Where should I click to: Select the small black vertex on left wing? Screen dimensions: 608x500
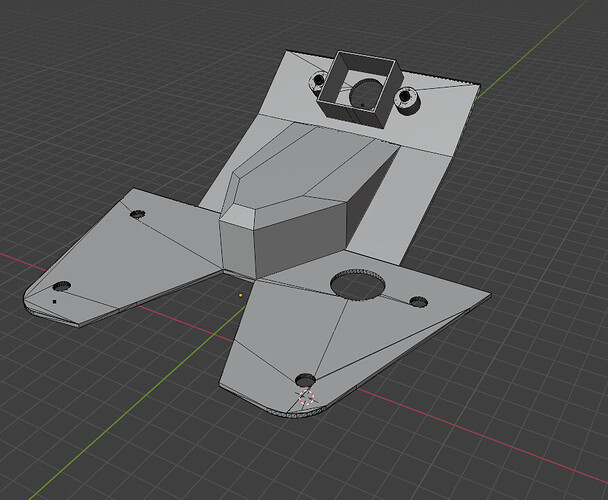[55, 301]
